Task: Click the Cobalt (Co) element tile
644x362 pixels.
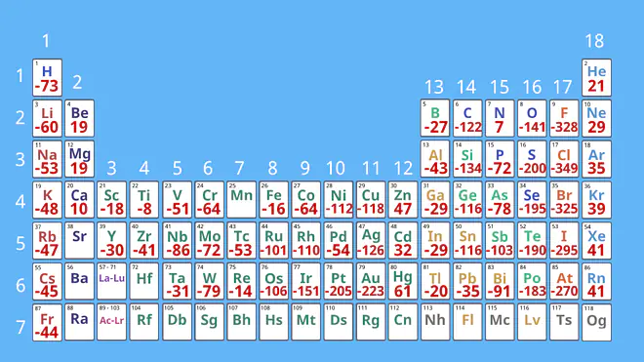Action: (x=306, y=200)
